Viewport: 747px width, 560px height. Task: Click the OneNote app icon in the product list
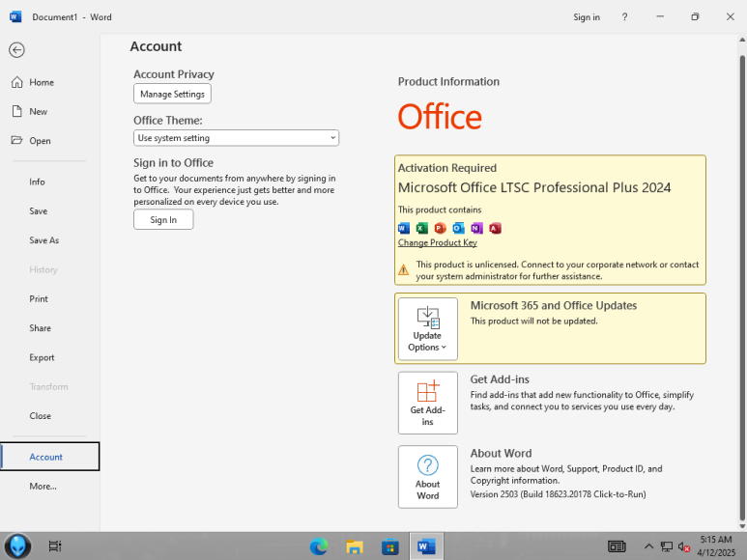[x=476, y=229]
